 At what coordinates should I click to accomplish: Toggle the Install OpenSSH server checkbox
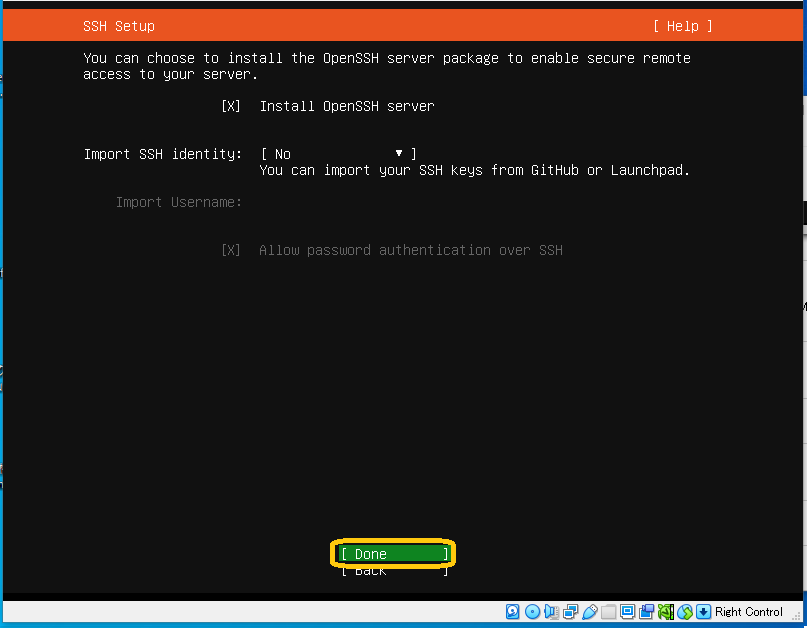click(231, 106)
